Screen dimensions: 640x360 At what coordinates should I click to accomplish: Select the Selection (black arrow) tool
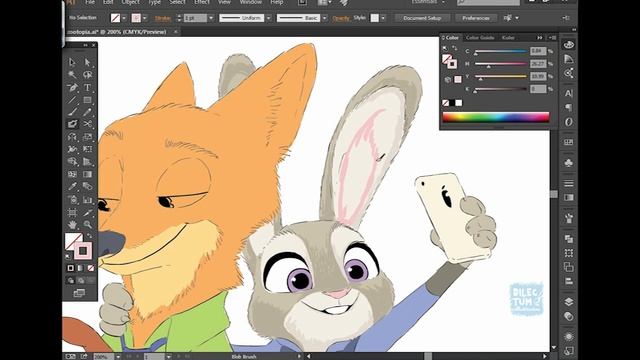click(72, 62)
